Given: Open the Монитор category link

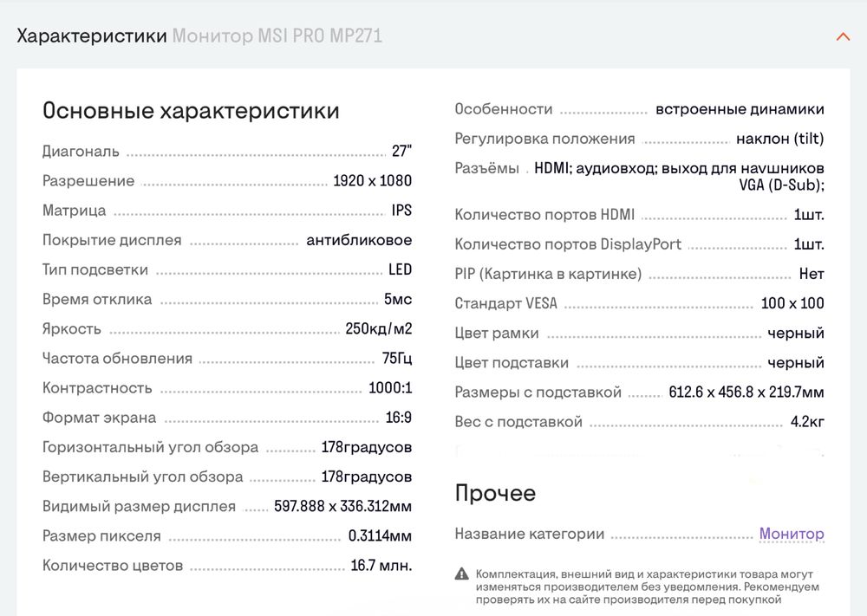Looking at the screenshot, I should point(792,534).
